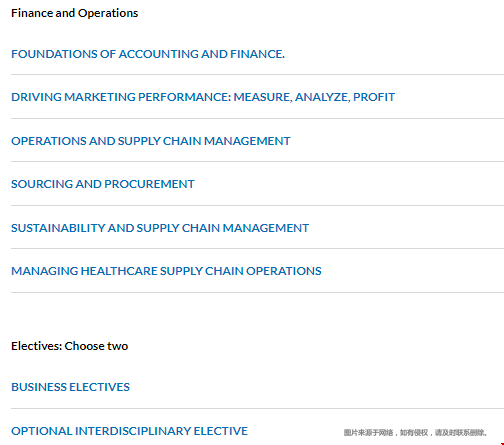
Task: Click 'FOUNDATIONS' in the accounting course title
Action: pos(54,54)
